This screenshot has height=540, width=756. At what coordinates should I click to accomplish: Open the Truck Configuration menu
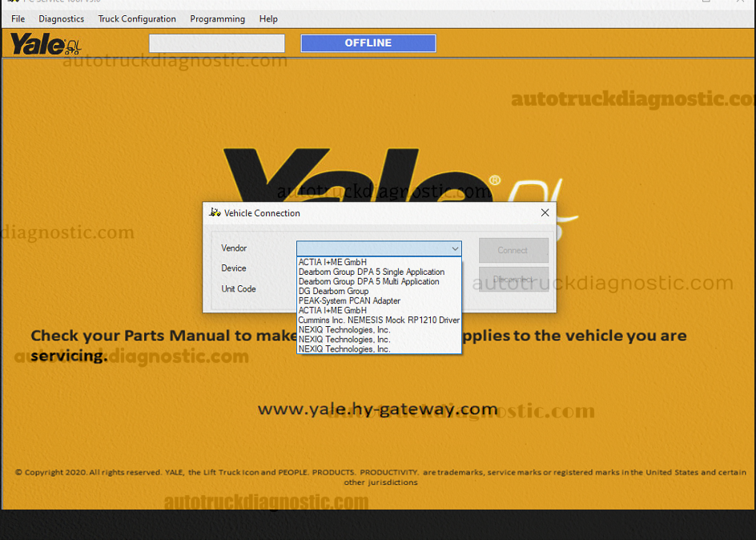click(x=137, y=18)
